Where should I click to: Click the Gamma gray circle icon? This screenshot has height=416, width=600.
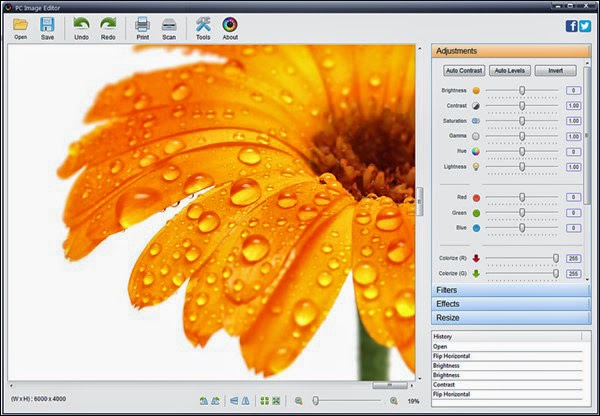pyautogui.click(x=476, y=136)
